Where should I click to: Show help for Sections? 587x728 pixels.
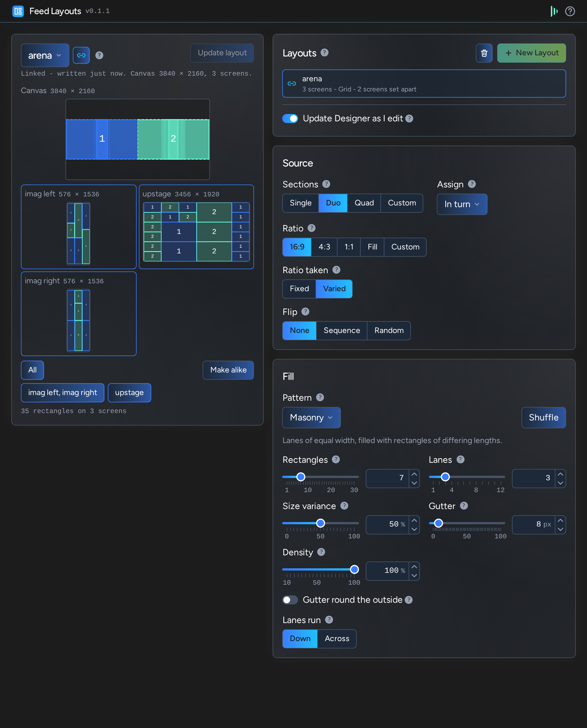click(326, 184)
